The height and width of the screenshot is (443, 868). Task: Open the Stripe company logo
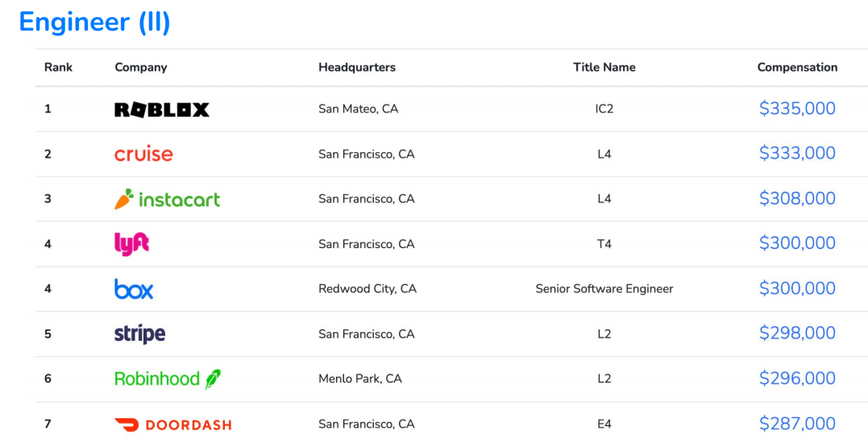coord(139,333)
